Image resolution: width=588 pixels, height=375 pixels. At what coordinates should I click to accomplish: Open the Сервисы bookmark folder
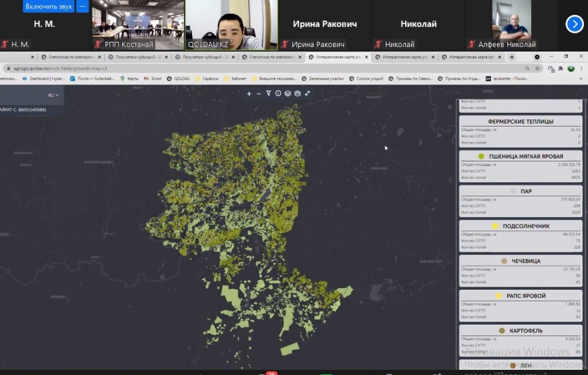(207, 79)
